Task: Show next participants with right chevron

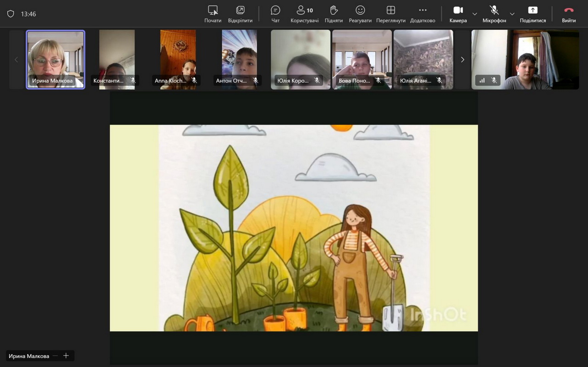Action: point(462,60)
